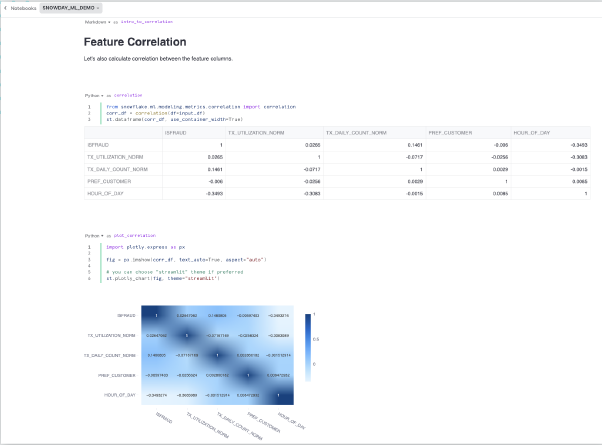Click the heatmap color scale bar
Viewport: 602px width, 445px height.
[x=309, y=347]
